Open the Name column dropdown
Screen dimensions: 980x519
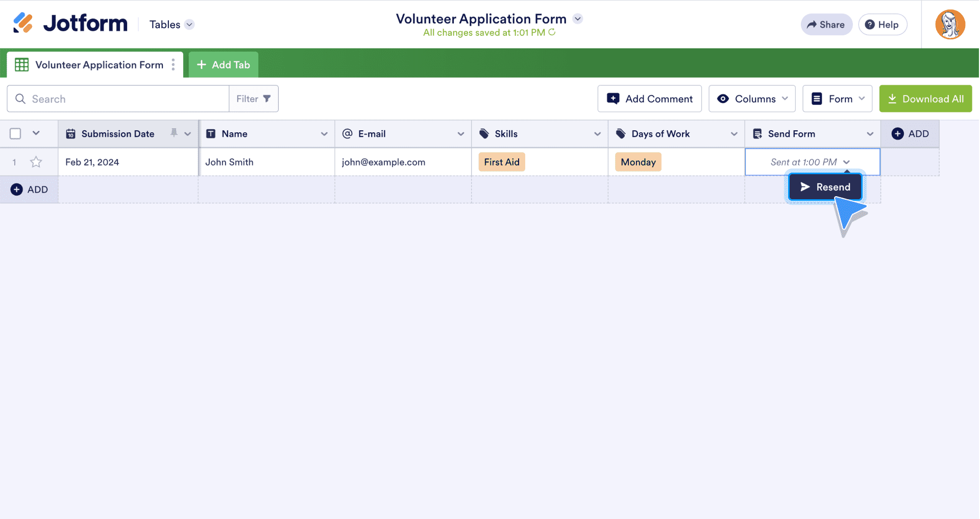325,133
